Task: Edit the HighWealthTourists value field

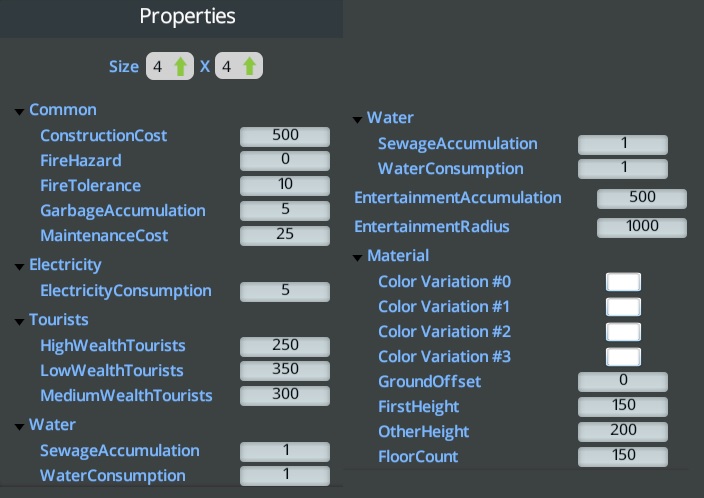Action: pos(285,346)
